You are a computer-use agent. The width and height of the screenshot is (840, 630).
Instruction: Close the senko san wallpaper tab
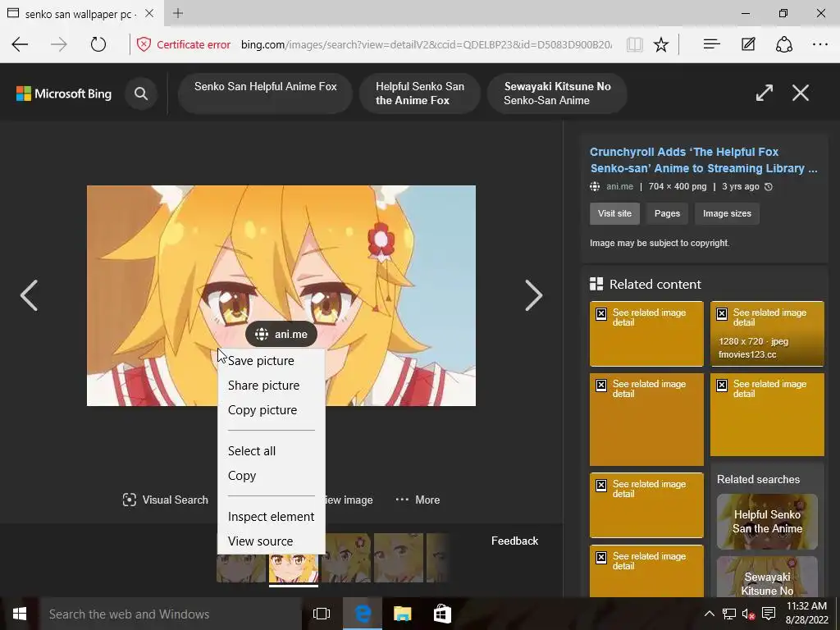pos(149,13)
